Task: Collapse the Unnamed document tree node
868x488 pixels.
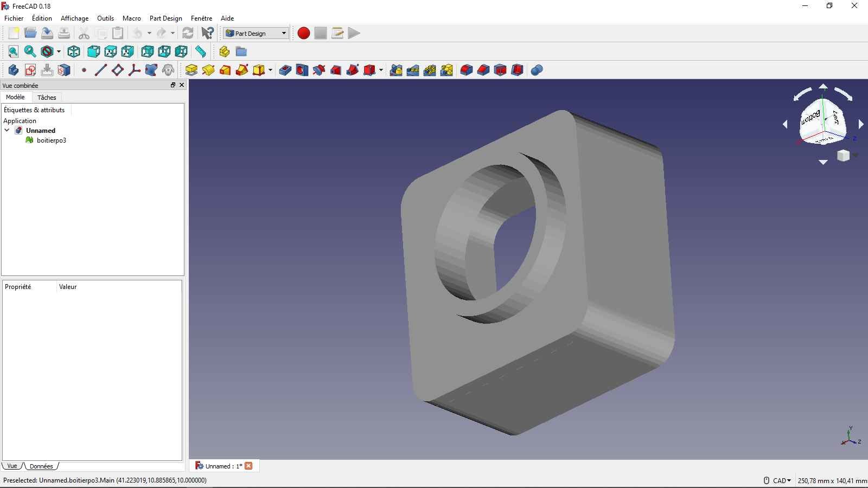Action: click(7, 130)
